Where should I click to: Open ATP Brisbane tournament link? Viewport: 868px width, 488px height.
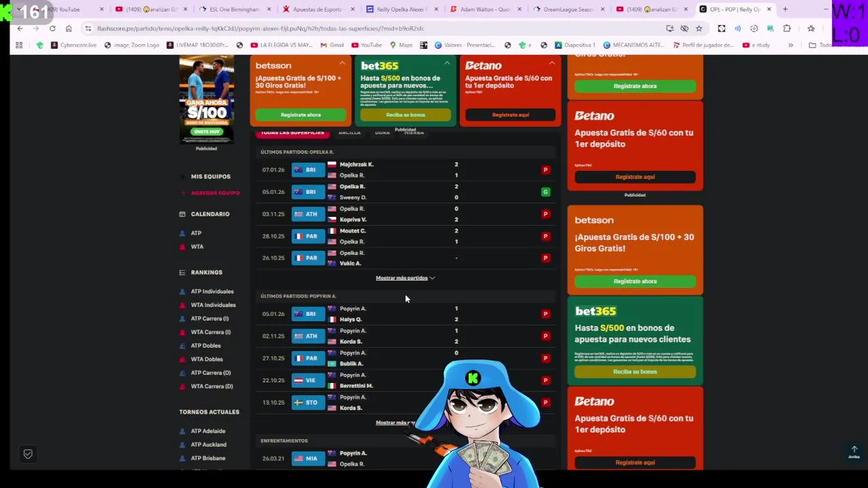click(208, 458)
